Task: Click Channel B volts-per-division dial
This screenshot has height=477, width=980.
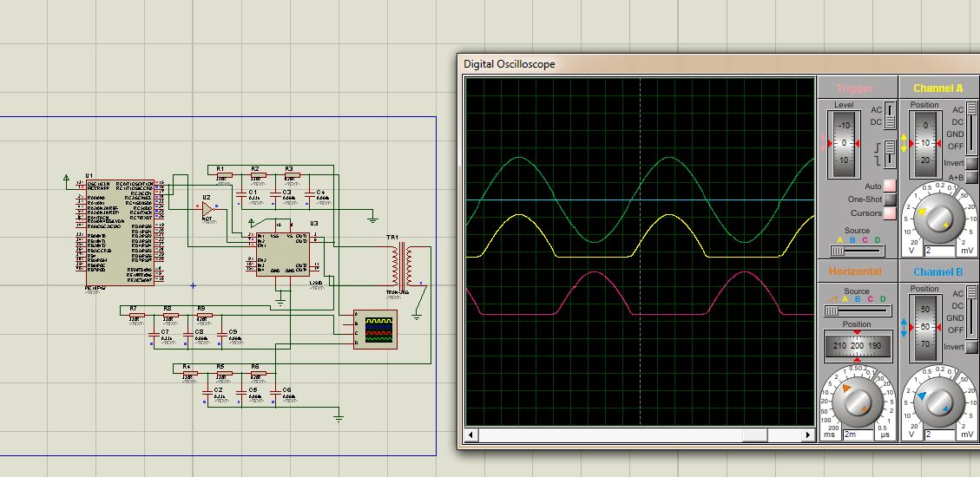Action: click(x=937, y=402)
